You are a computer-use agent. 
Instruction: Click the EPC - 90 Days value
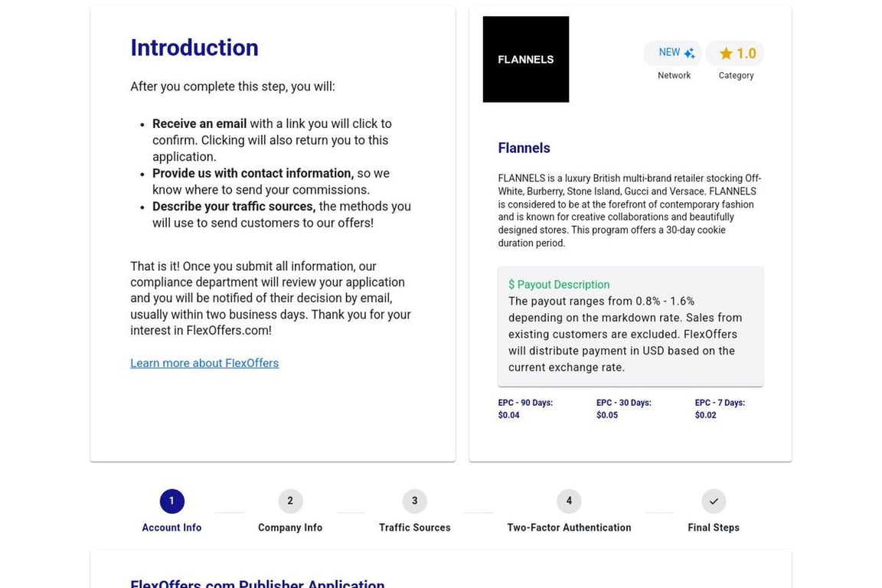pos(508,415)
